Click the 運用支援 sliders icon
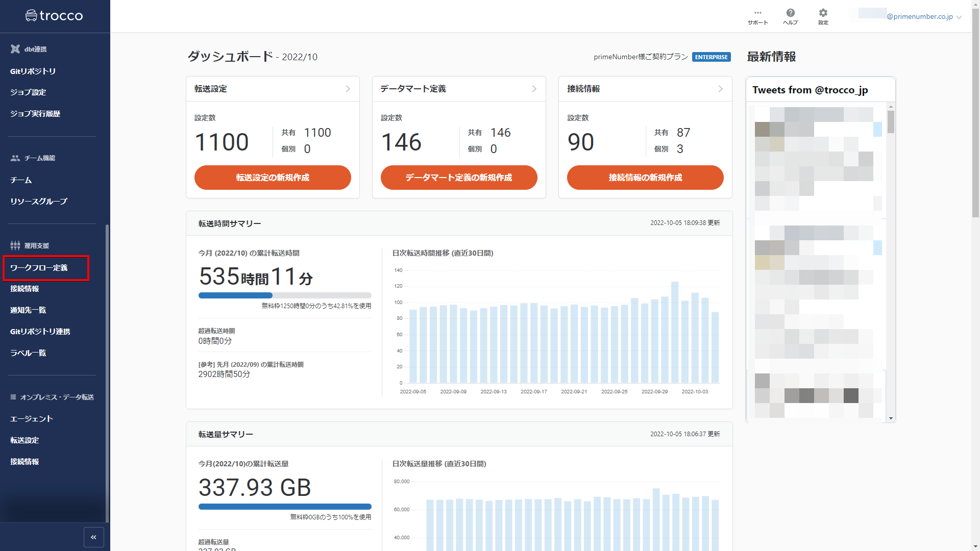 (15, 245)
